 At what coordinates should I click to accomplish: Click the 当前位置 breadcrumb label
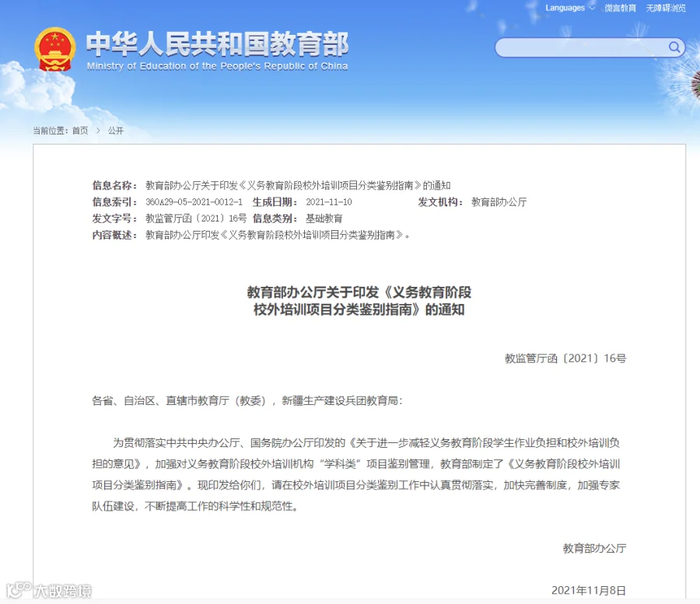50,131
